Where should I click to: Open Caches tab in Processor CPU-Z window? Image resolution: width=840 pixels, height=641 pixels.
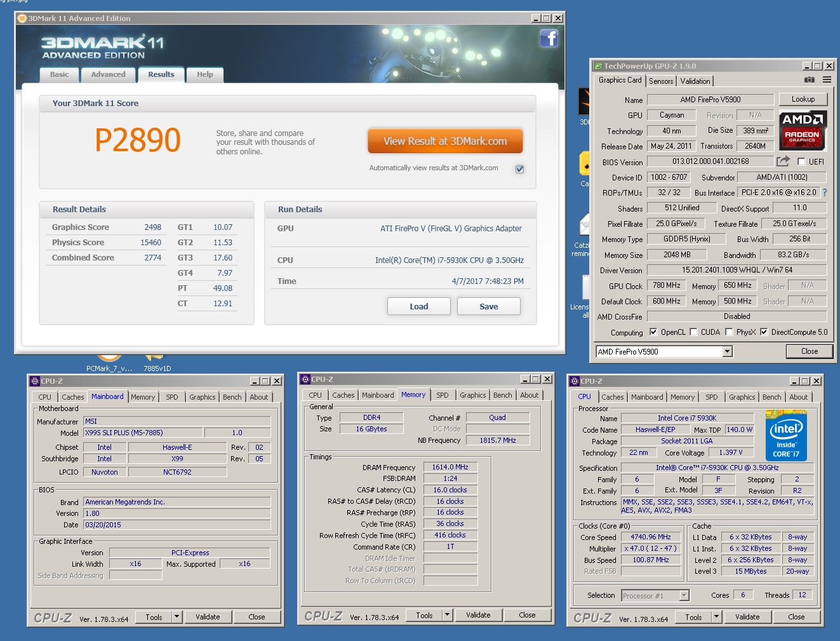coord(613,397)
